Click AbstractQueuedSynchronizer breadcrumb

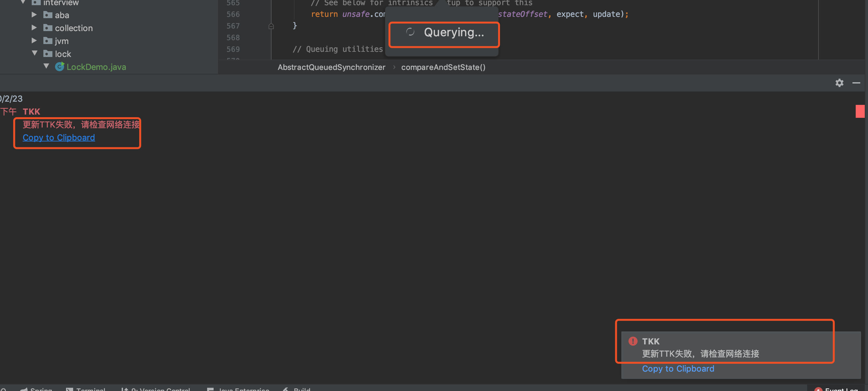point(331,67)
